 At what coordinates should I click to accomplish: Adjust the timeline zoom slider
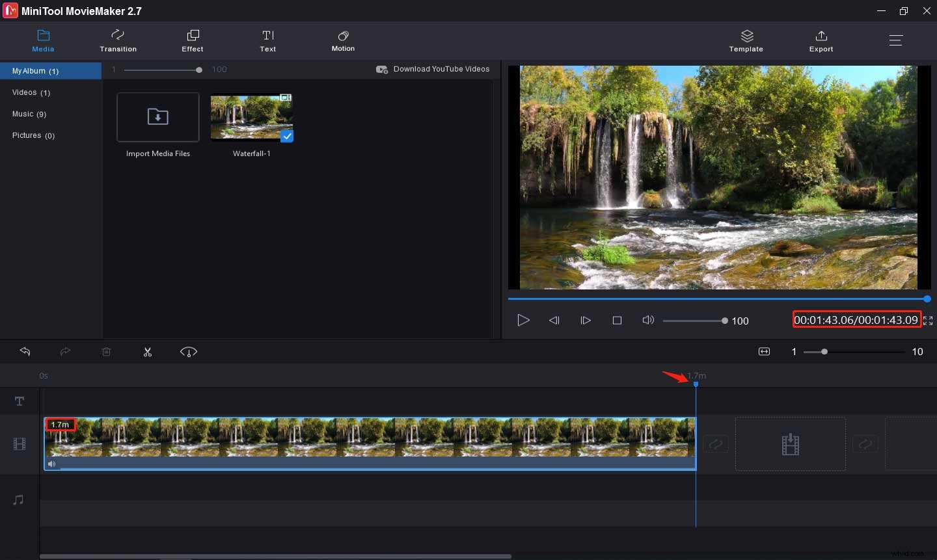coord(824,352)
